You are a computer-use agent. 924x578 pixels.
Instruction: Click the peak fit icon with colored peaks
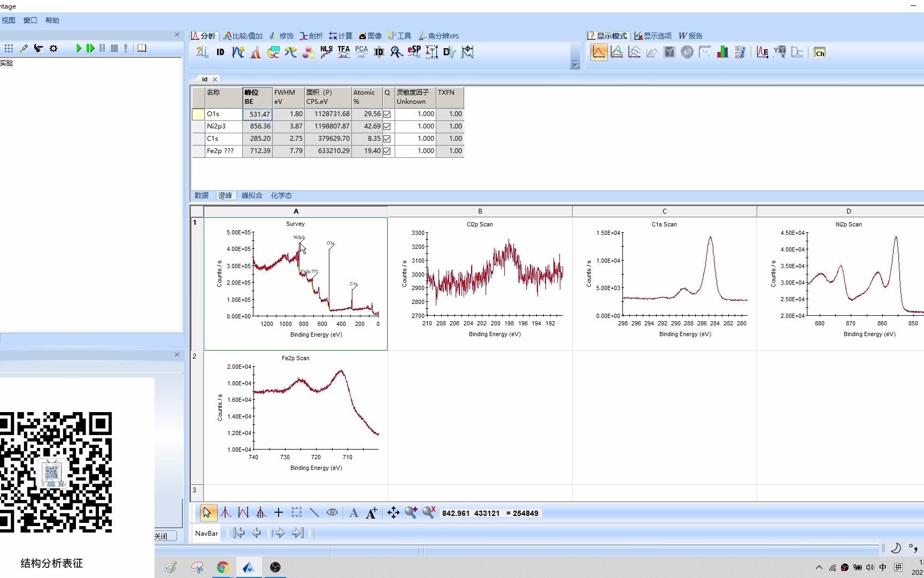point(256,52)
